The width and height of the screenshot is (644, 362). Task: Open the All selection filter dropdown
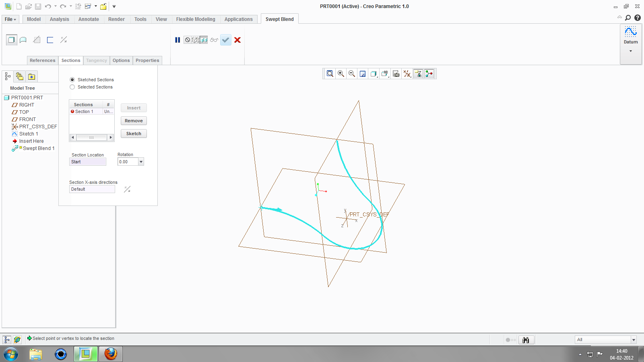point(634,340)
